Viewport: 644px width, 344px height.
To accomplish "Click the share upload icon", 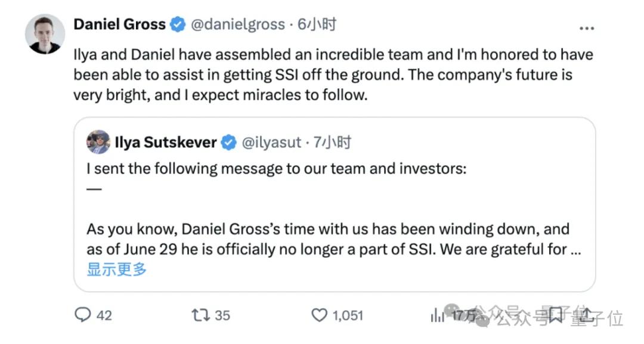I will [x=587, y=315].
